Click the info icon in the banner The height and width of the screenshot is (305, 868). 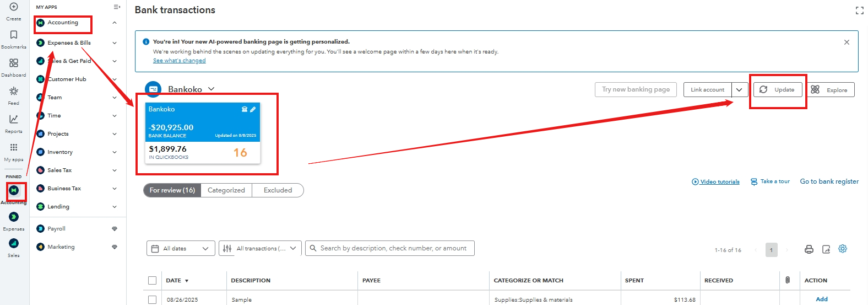(x=146, y=41)
